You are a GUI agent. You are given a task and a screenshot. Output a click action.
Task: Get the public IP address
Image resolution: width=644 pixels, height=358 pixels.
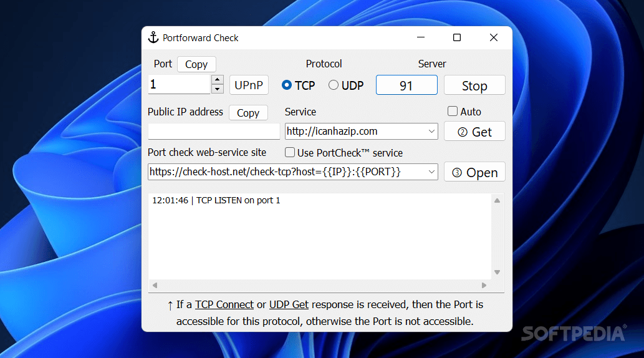(474, 132)
